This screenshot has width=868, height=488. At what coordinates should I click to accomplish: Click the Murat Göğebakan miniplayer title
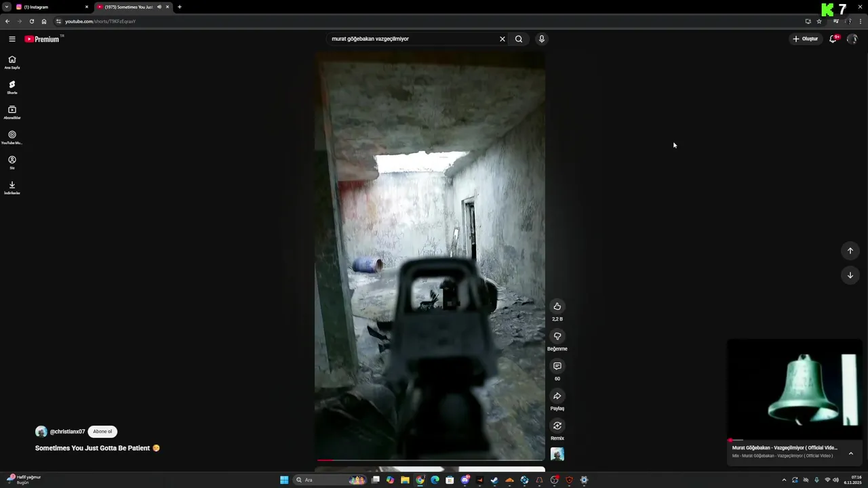(x=785, y=447)
